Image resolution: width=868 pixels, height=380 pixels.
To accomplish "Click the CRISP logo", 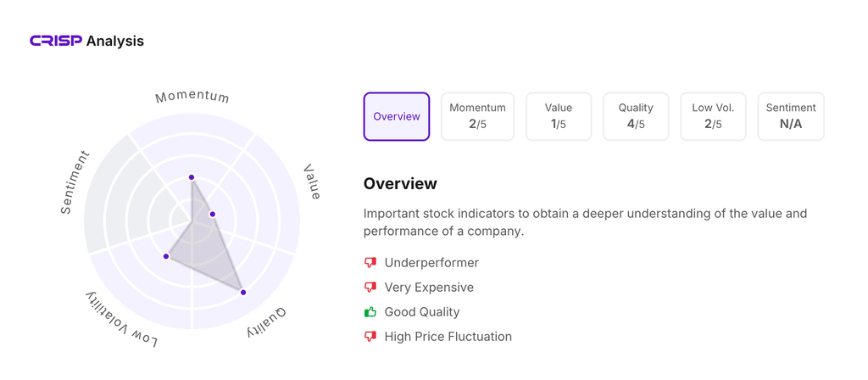I will pyautogui.click(x=56, y=41).
